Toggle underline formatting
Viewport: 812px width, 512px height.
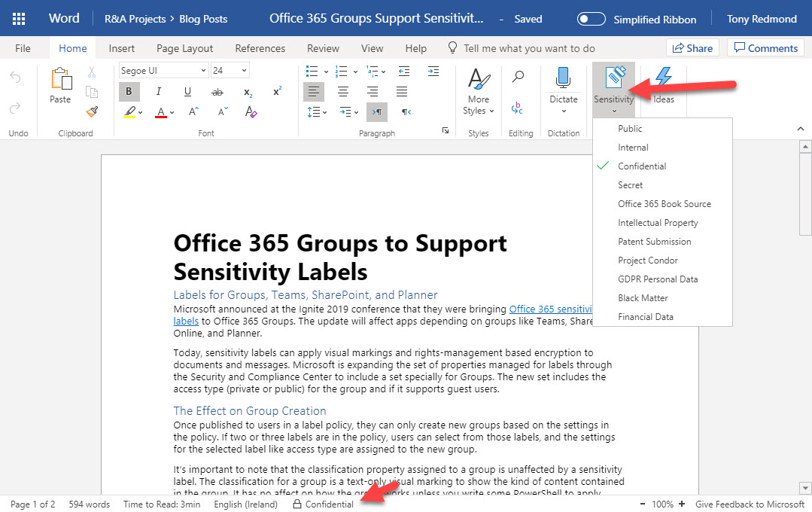[187, 92]
